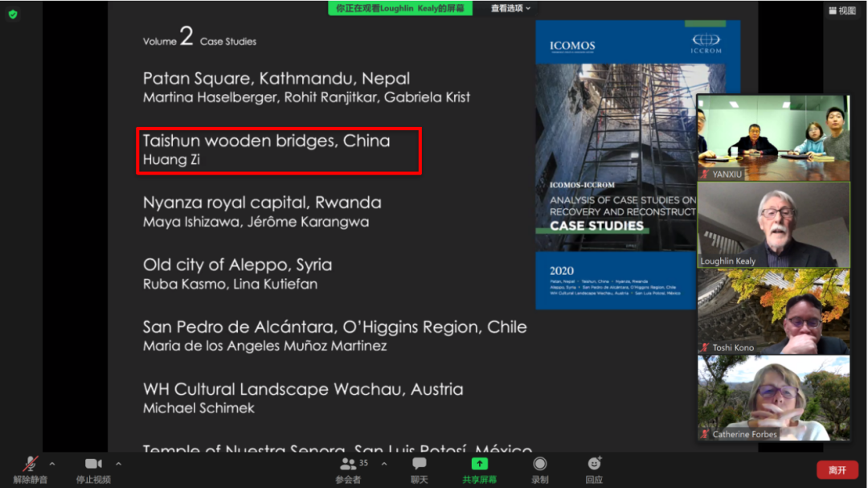868x488 pixels.
Task: Start recording with the record icon
Action: 540,464
